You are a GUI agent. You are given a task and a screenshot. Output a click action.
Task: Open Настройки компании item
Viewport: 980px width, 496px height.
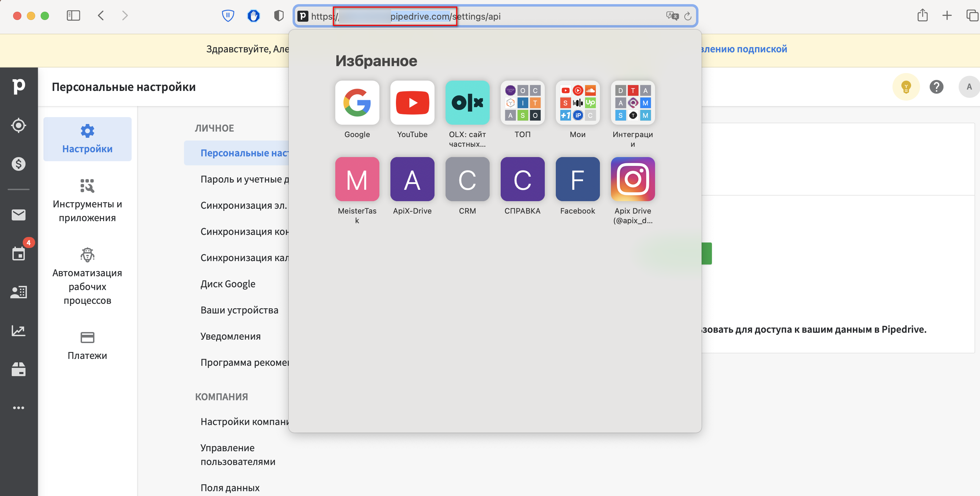(x=245, y=422)
